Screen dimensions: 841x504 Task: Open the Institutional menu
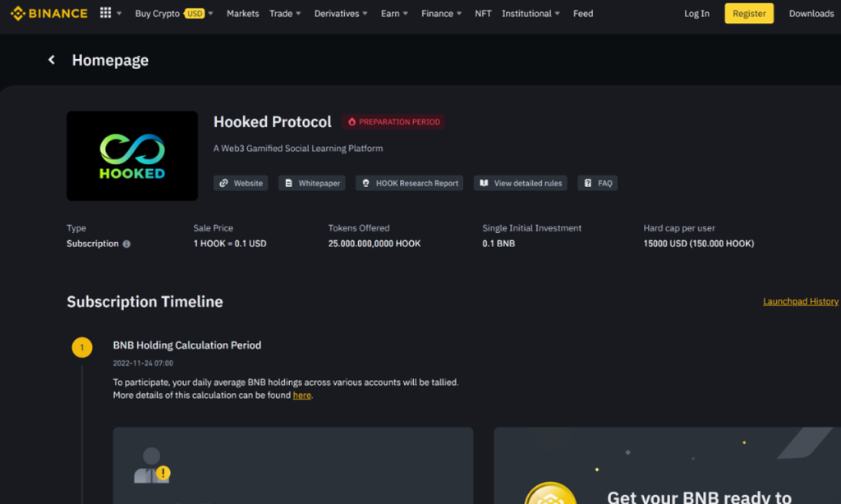pyautogui.click(x=526, y=13)
